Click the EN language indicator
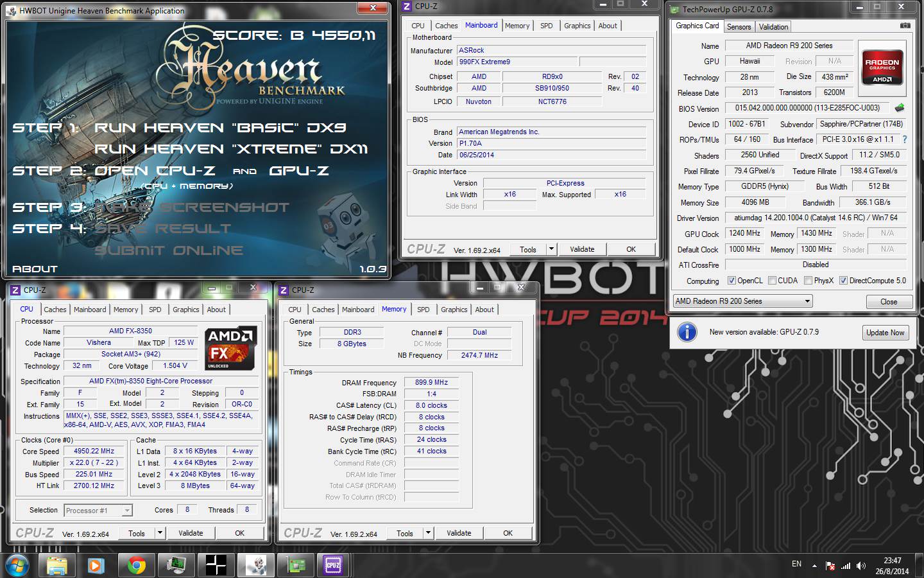 pyautogui.click(x=796, y=564)
